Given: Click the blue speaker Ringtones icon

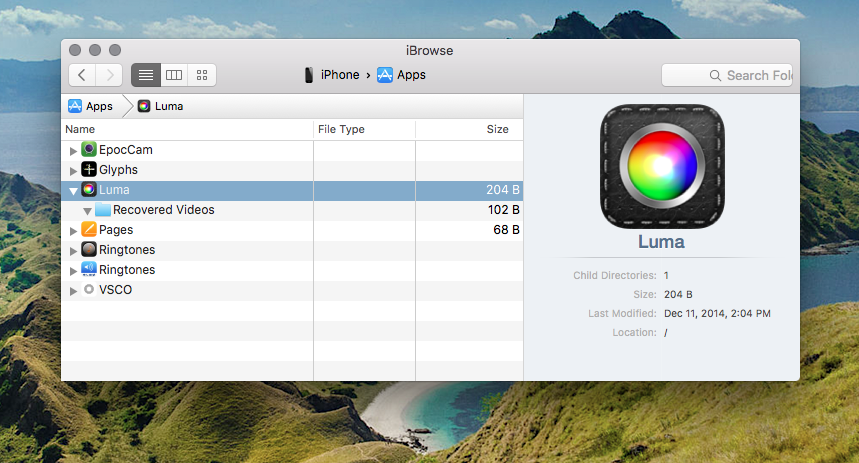Looking at the screenshot, I should coord(89,269).
